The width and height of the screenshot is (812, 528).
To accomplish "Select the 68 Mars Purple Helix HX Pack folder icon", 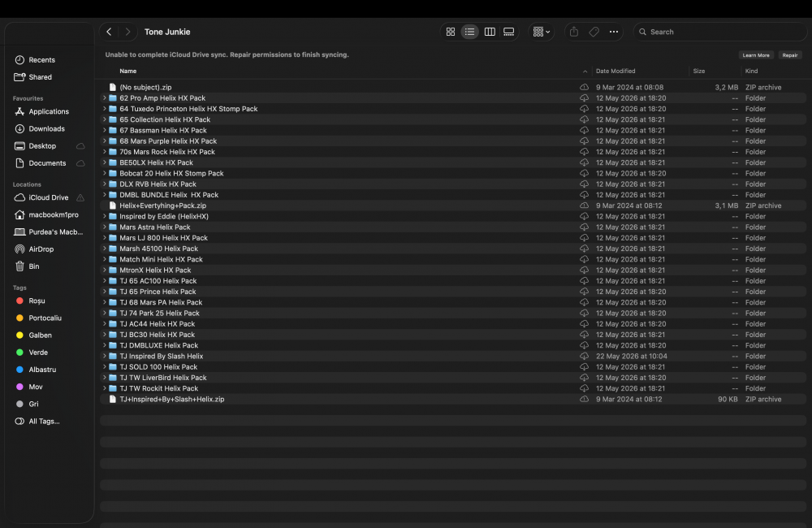I will [112, 141].
